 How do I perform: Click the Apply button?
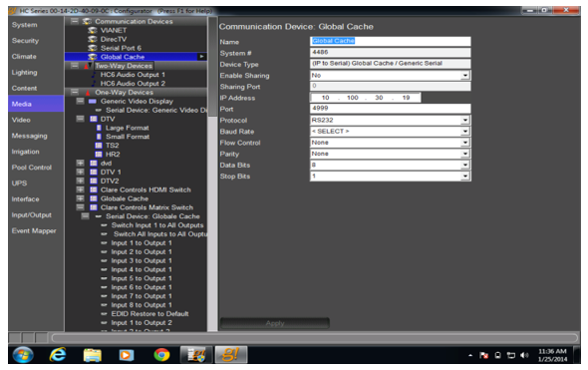[275, 323]
